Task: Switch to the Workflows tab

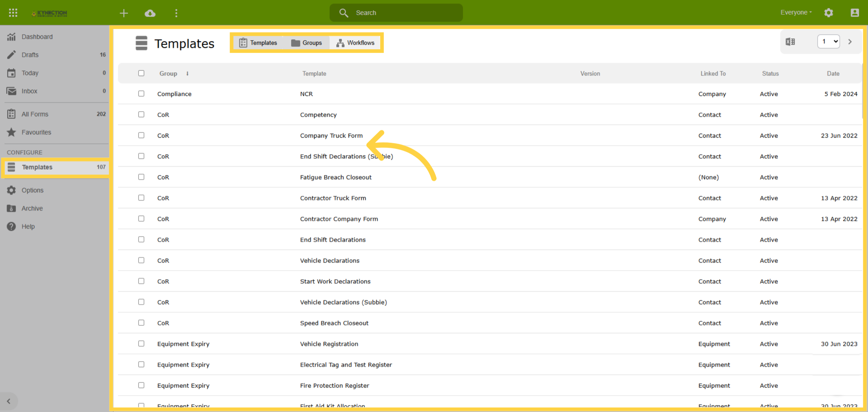Action: (x=356, y=43)
